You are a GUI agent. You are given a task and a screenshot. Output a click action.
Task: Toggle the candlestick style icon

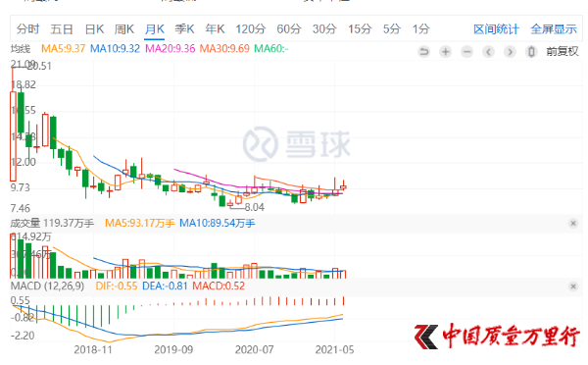[x=531, y=51]
